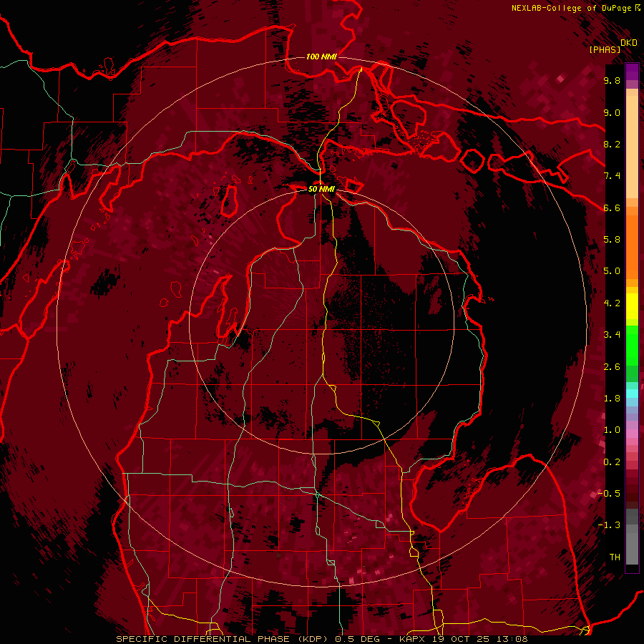Image resolution: width=644 pixels, height=644 pixels.
Task: Pick the cyan band of the color bar
Action: tap(632, 394)
